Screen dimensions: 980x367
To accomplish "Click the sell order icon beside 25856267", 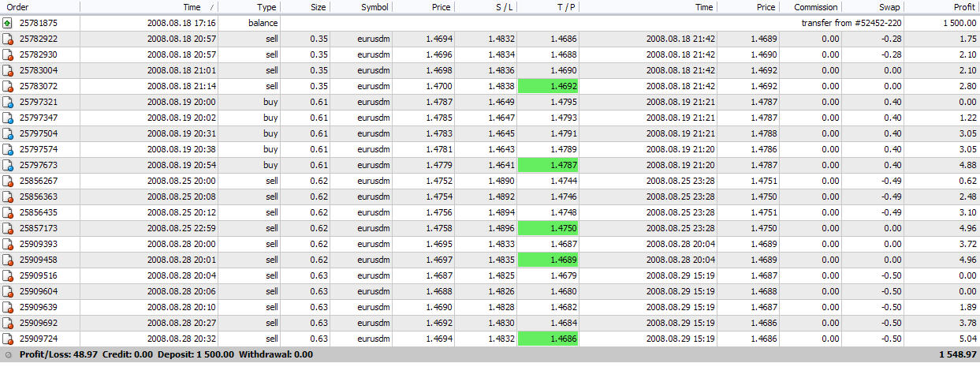I will click(8, 181).
